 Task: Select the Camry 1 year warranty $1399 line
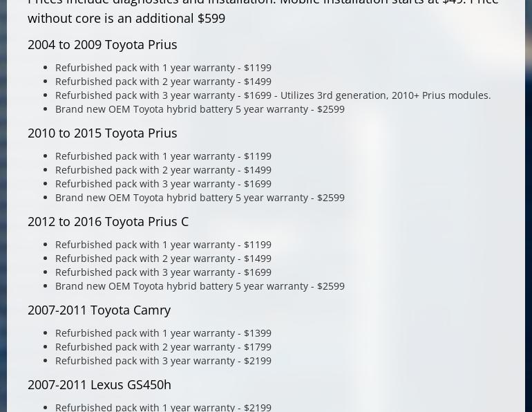(163, 333)
